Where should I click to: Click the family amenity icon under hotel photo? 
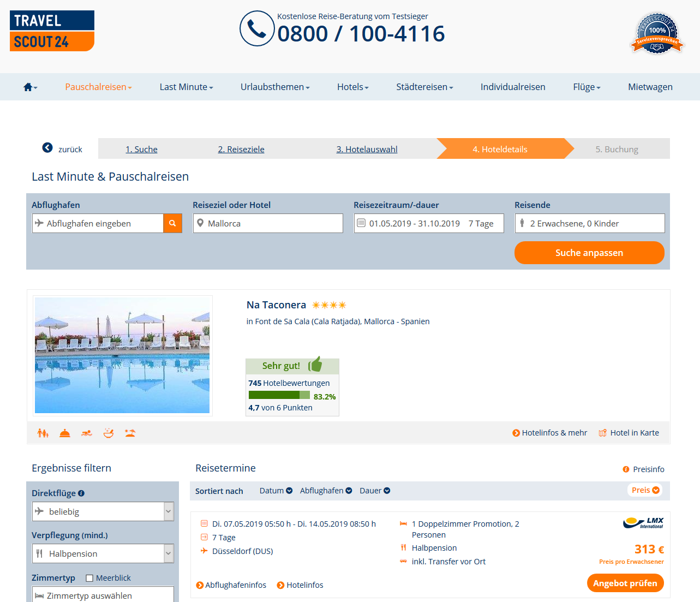tap(43, 433)
